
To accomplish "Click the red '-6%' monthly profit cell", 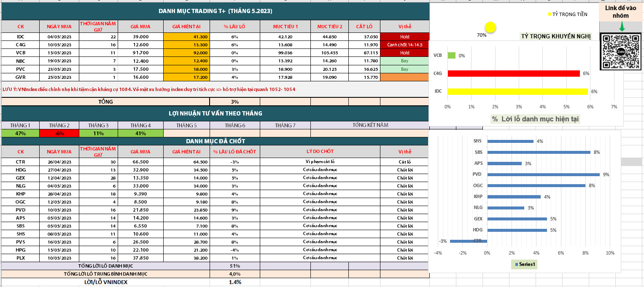I will click(59, 133).
